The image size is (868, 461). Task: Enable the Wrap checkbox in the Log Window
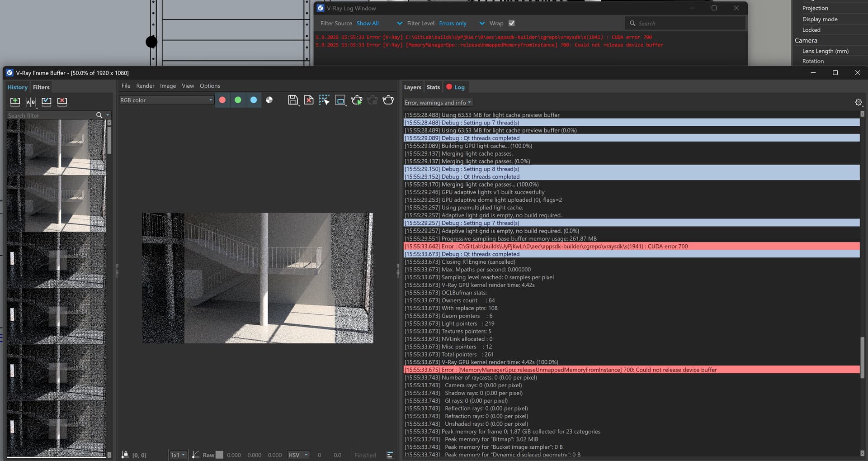pyautogui.click(x=511, y=23)
